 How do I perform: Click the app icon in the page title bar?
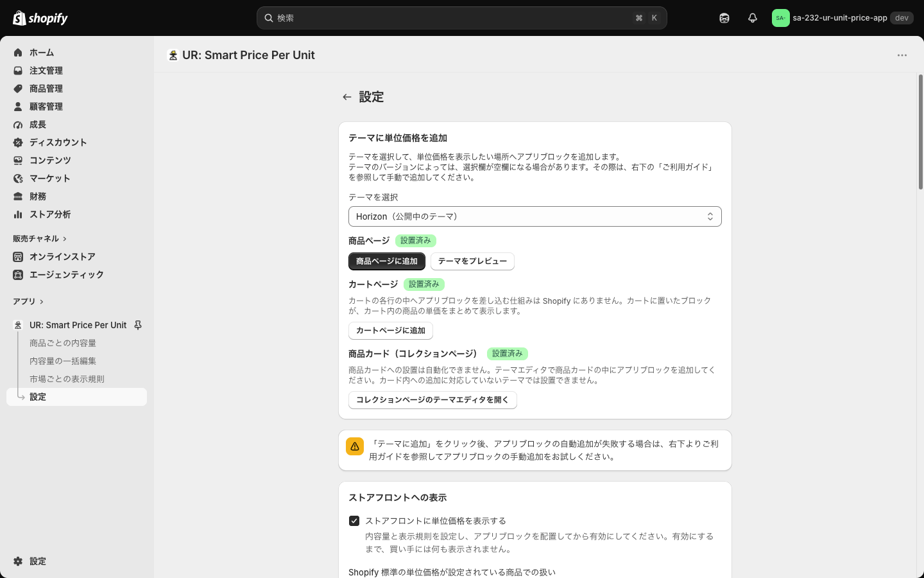click(x=173, y=55)
